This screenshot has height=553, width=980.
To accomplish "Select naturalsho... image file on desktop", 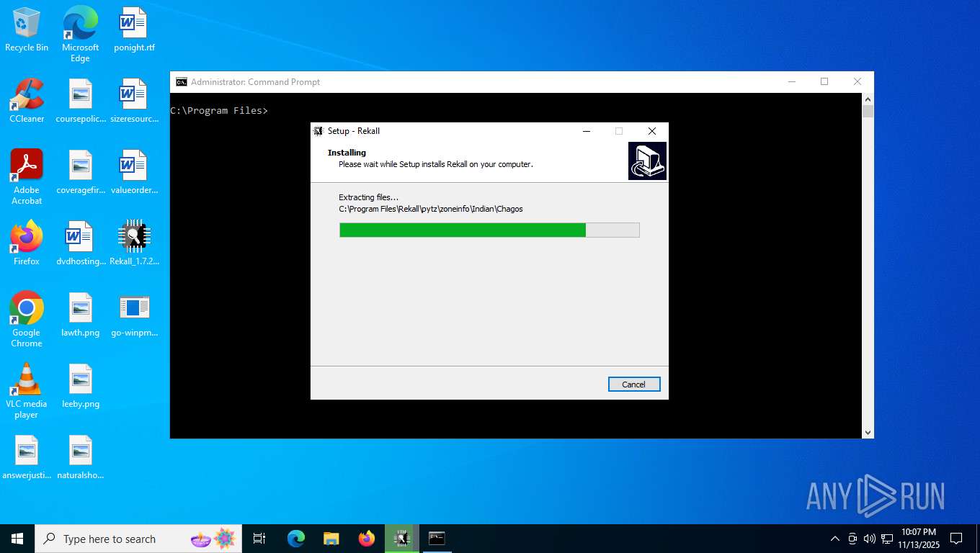I will pos(80,457).
